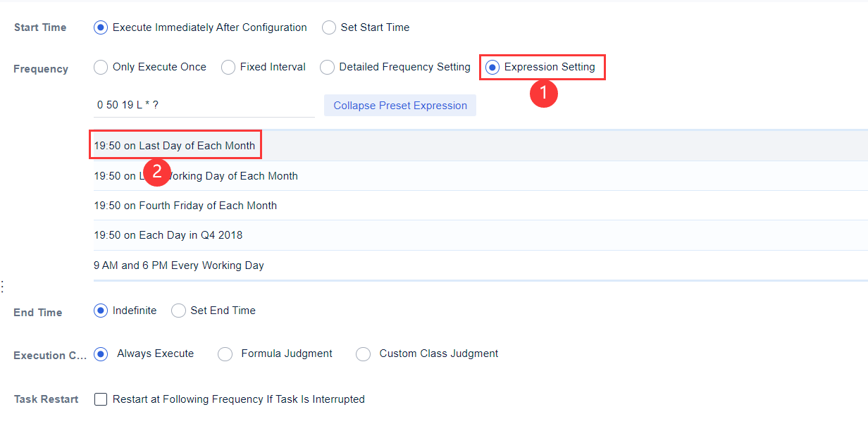Choose Only Execute Once frequency option
868x438 pixels.
coord(100,67)
